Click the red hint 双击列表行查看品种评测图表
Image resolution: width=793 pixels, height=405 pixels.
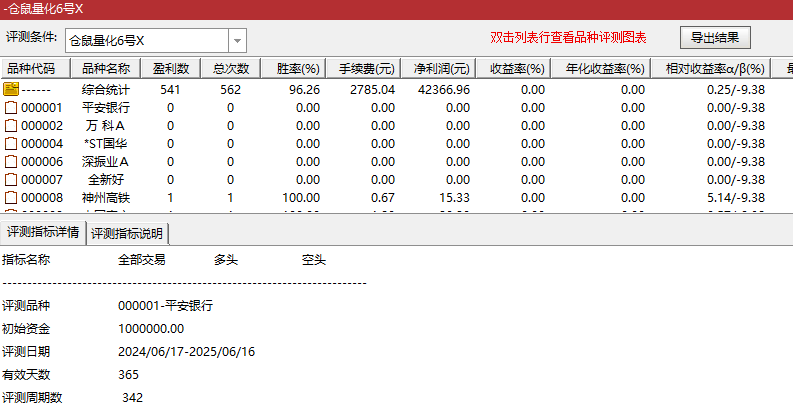tap(568, 38)
